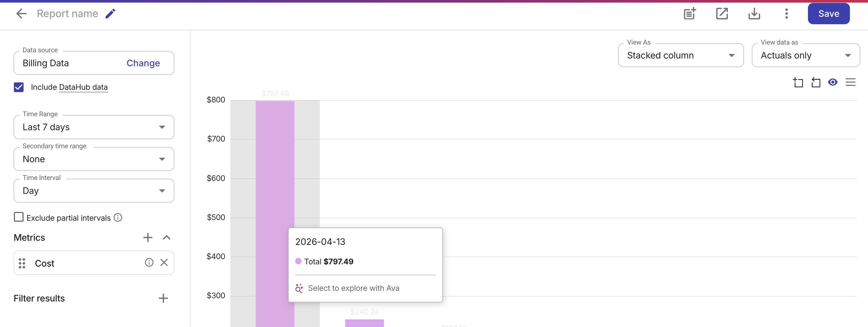The image size is (868, 327).
Task: Click the purple $797.49 chart bar
Action: click(274, 169)
